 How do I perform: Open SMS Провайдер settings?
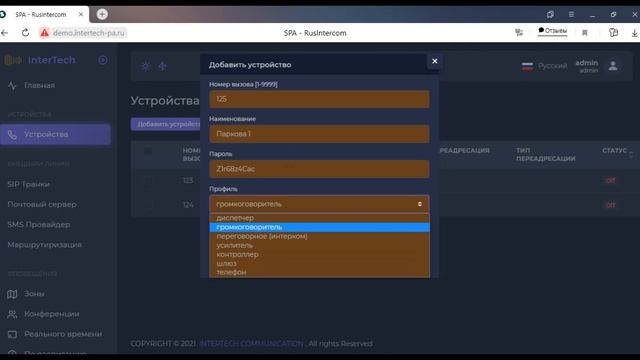39,224
